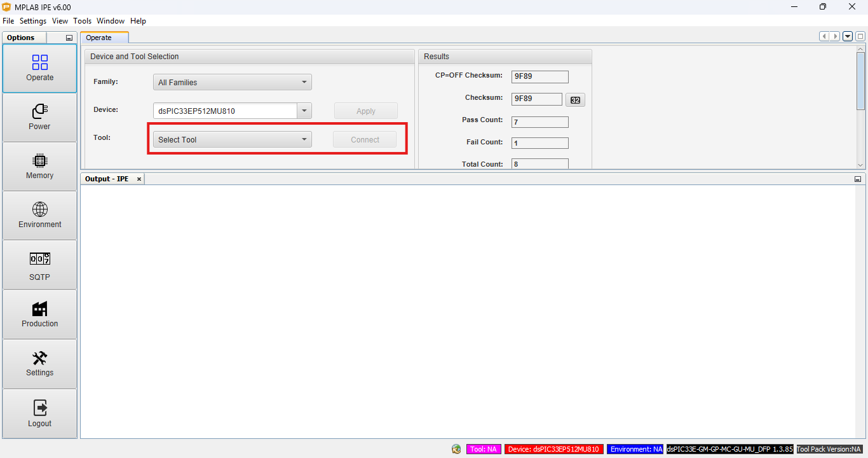868x458 pixels.
Task: Open the Production mode panel
Action: coord(39,315)
